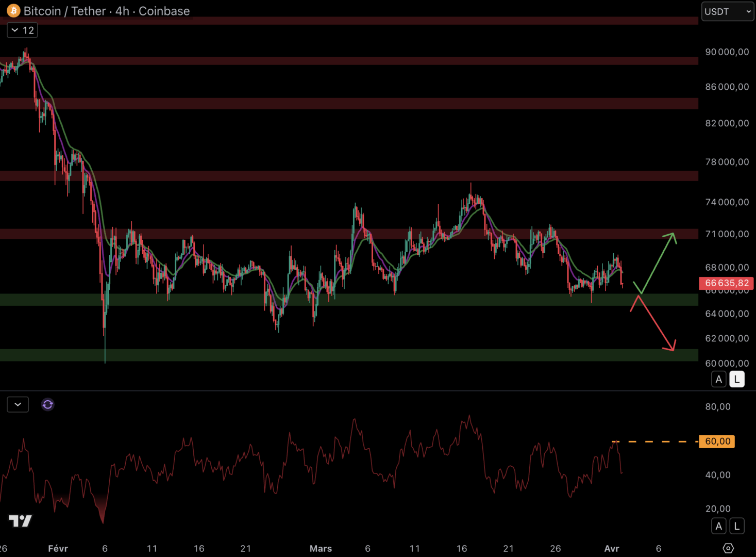Click the purple indicator refresh icon
756x557 pixels.
coord(47,405)
